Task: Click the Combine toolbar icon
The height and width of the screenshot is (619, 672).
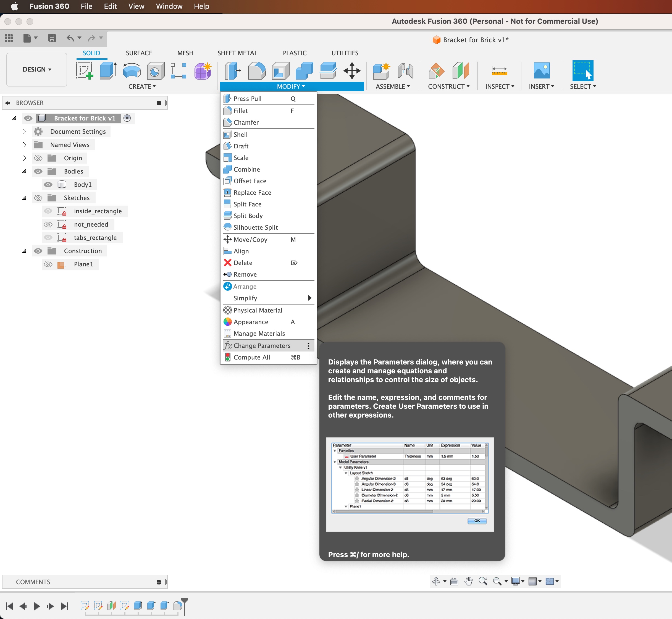Action: coord(304,70)
